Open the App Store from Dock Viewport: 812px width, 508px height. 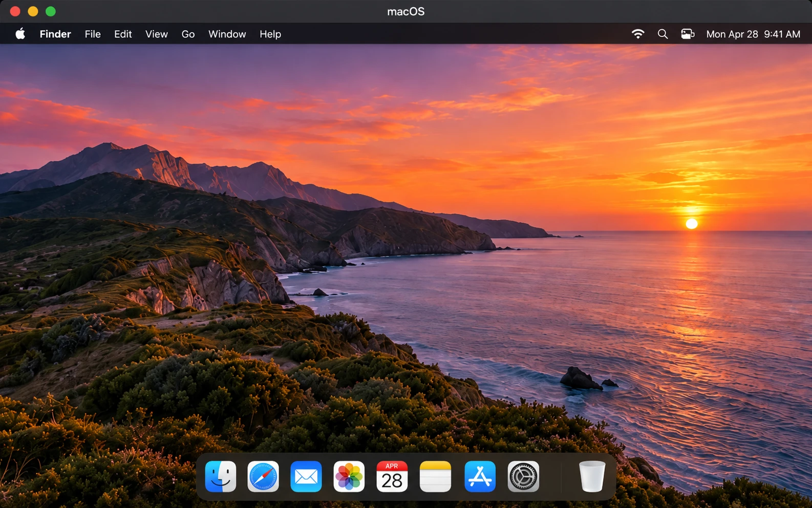(x=480, y=476)
